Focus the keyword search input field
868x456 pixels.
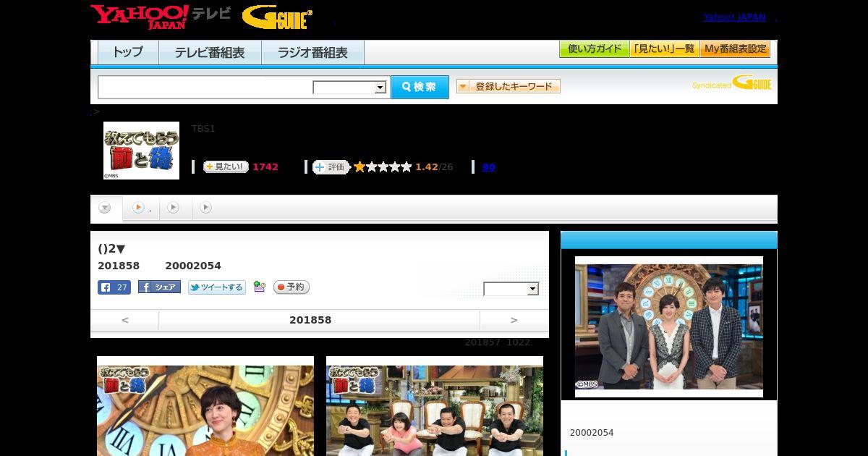click(205, 87)
